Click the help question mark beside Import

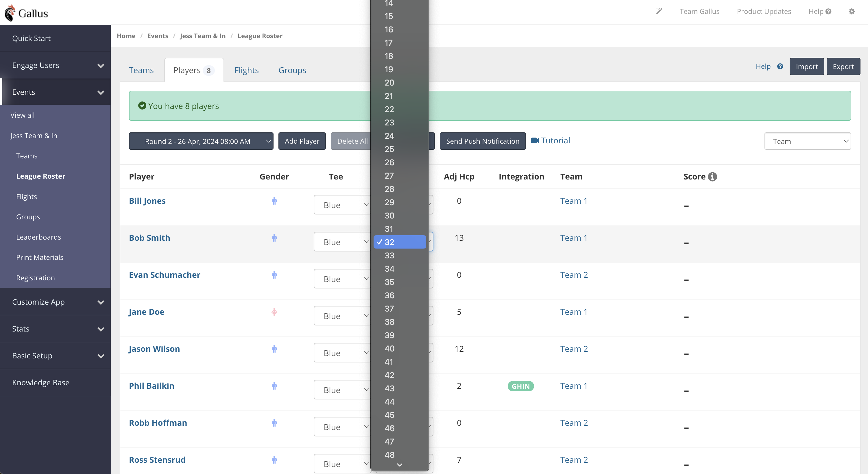point(780,66)
